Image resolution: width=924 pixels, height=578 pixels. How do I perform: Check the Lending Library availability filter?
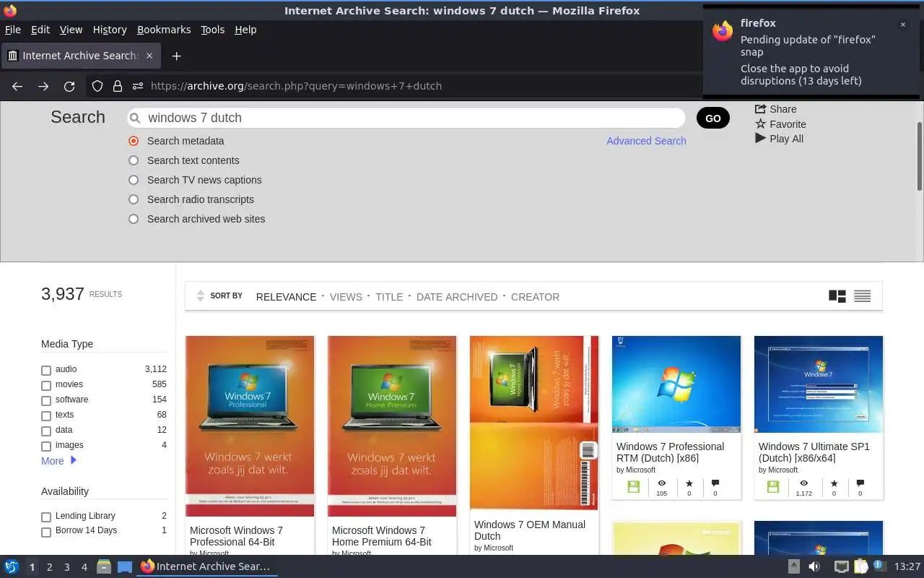pos(46,517)
